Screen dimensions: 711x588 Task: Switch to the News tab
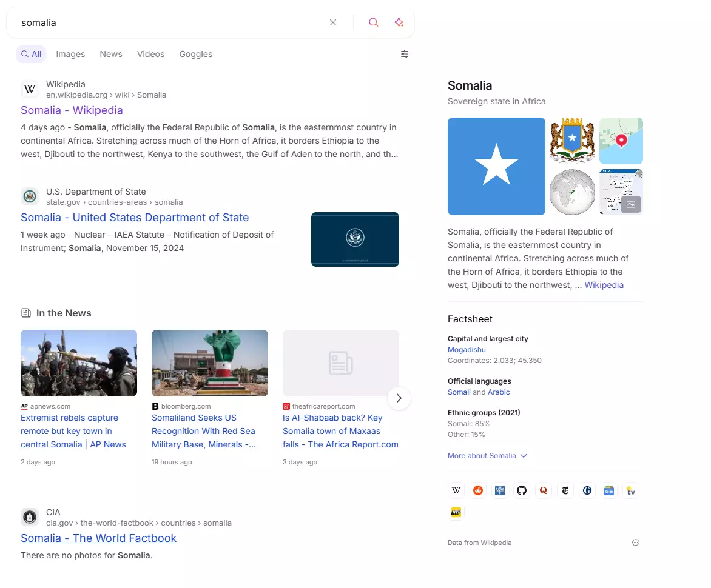point(111,54)
